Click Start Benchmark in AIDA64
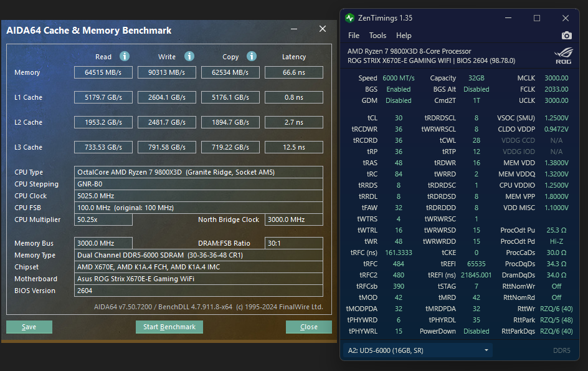The height and width of the screenshot is (371, 588). pyautogui.click(x=169, y=327)
